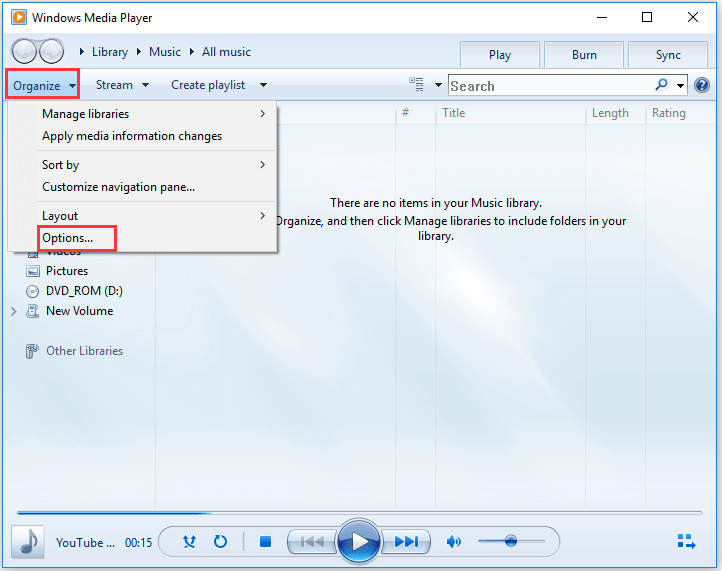This screenshot has height=571, width=722.
Task: Mute the volume speaker icon
Action: 453,542
